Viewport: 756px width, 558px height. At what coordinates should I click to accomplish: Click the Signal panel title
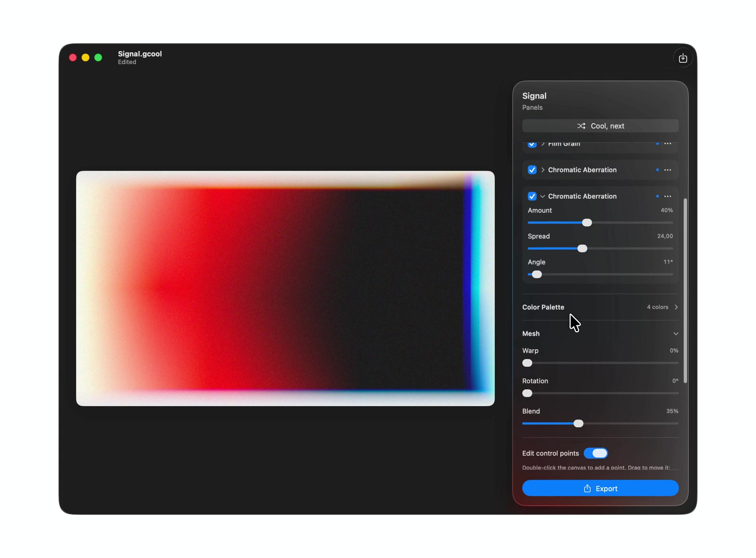[x=534, y=96]
